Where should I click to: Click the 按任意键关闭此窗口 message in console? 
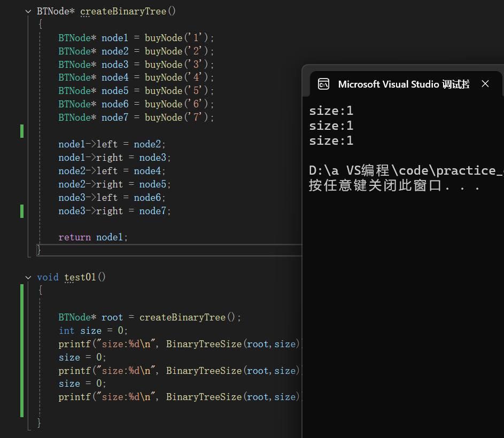394,185
